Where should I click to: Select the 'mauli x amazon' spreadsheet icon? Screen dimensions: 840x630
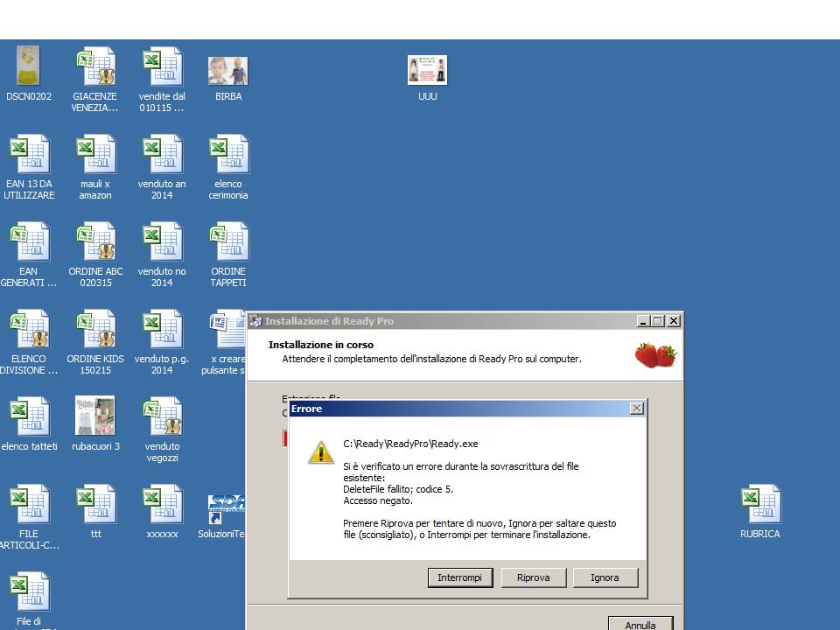pyautogui.click(x=96, y=154)
